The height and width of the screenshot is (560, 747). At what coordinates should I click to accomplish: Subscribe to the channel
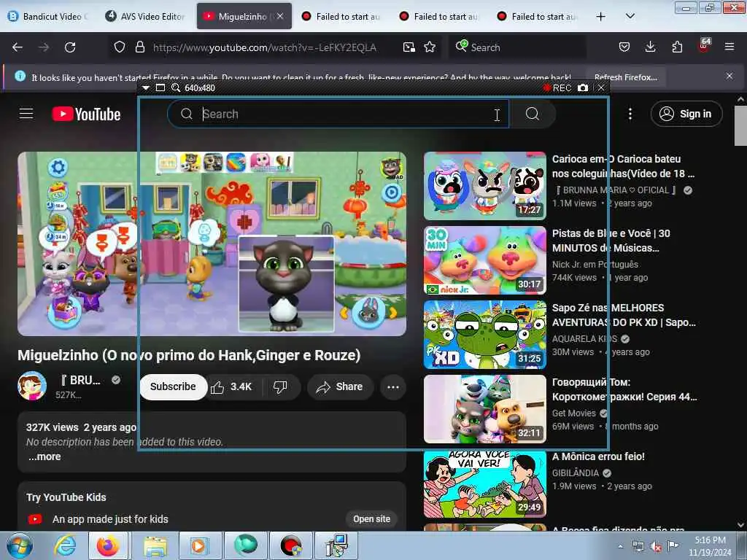(173, 386)
